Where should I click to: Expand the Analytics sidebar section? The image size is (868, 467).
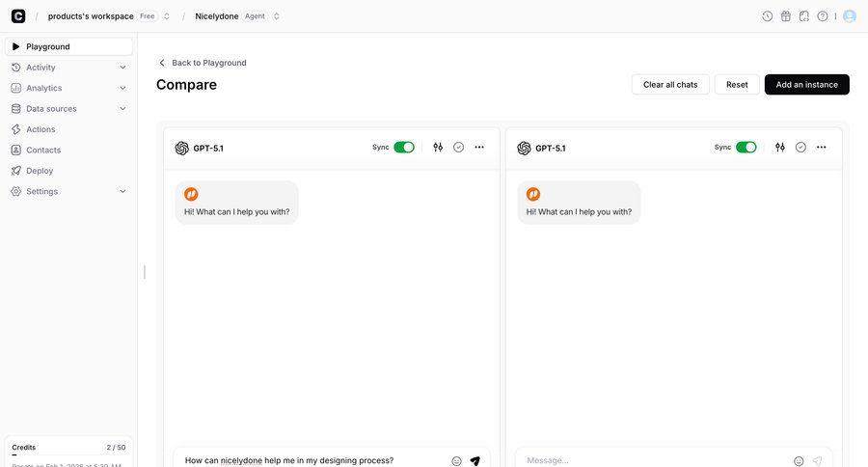click(122, 88)
